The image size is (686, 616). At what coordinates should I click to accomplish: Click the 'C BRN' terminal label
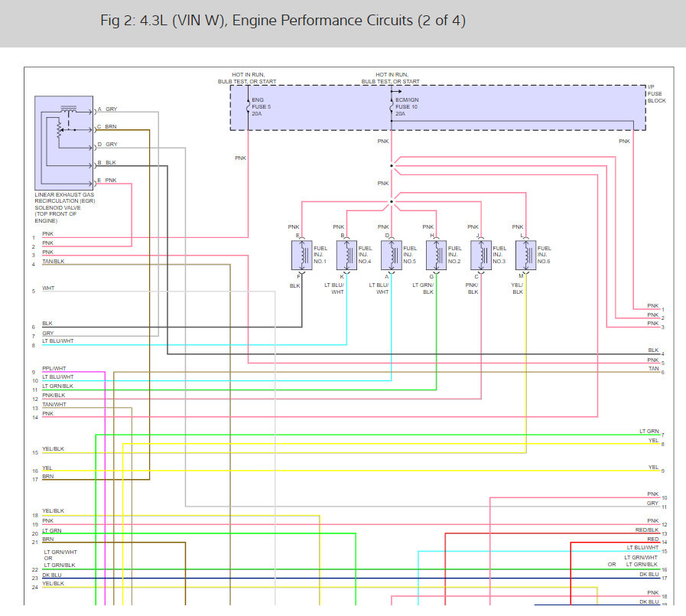[107, 126]
